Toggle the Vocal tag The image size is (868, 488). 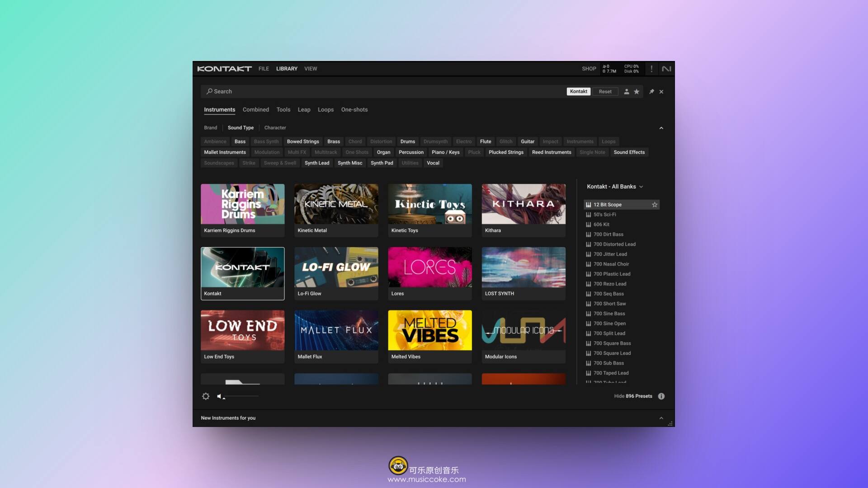point(433,163)
